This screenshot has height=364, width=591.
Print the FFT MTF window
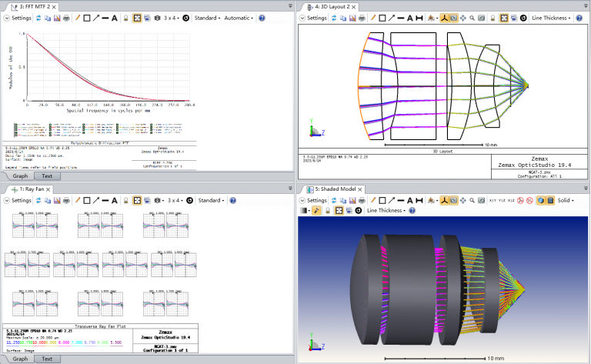66,18
